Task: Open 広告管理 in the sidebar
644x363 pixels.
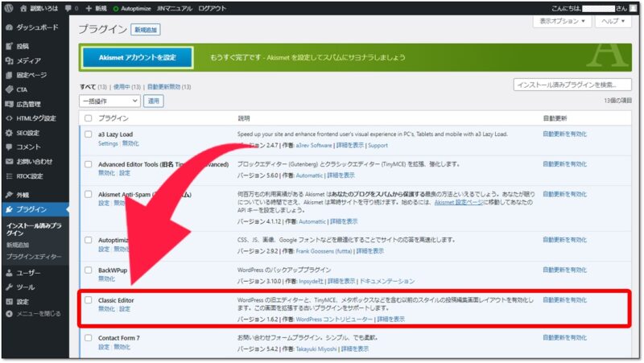Action: click(x=23, y=104)
